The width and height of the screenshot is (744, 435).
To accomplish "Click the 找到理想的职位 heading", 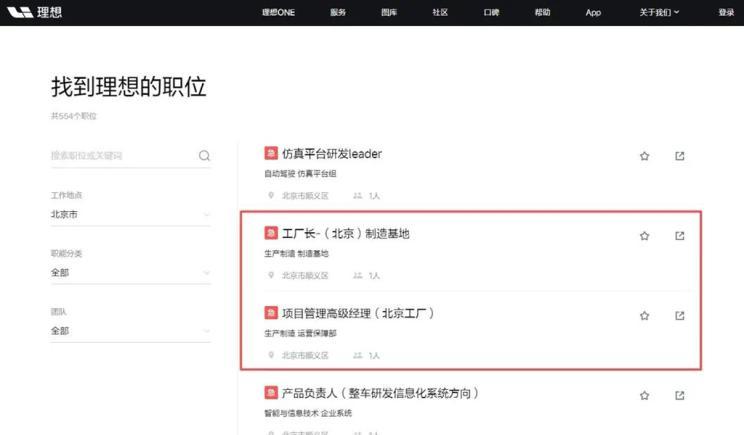I will (129, 87).
